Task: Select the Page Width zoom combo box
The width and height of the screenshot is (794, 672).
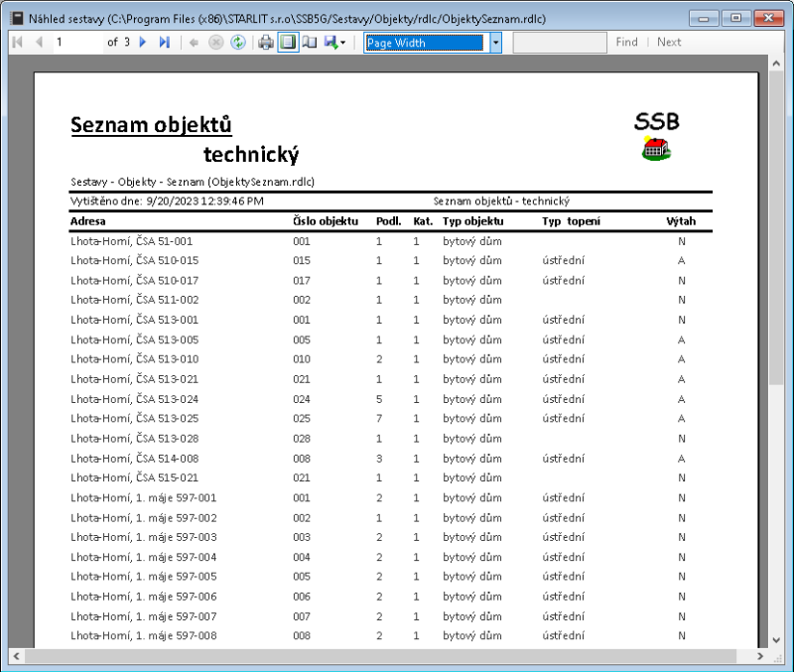Action: tap(427, 42)
